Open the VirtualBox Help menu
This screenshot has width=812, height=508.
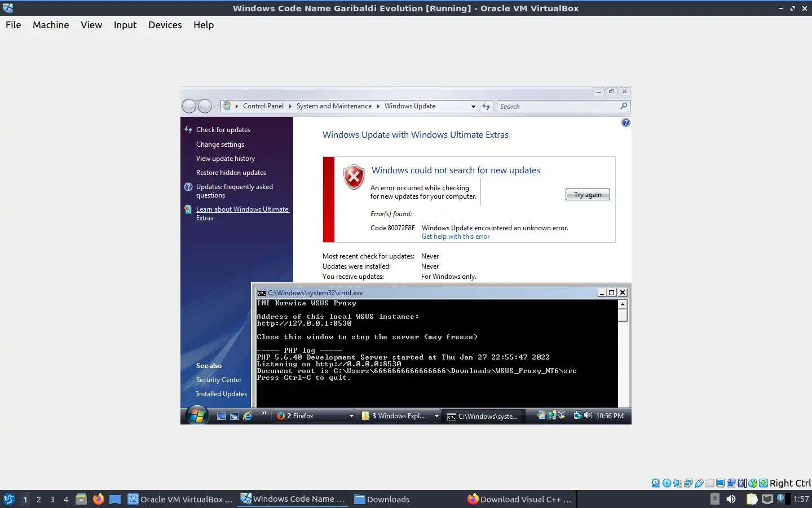[204, 25]
